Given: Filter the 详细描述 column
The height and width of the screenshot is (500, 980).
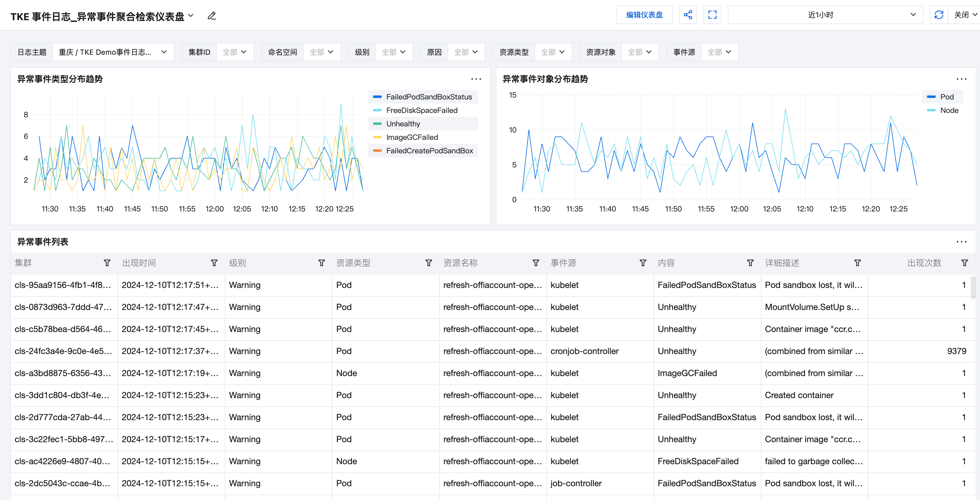Looking at the screenshot, I should 858,263.
